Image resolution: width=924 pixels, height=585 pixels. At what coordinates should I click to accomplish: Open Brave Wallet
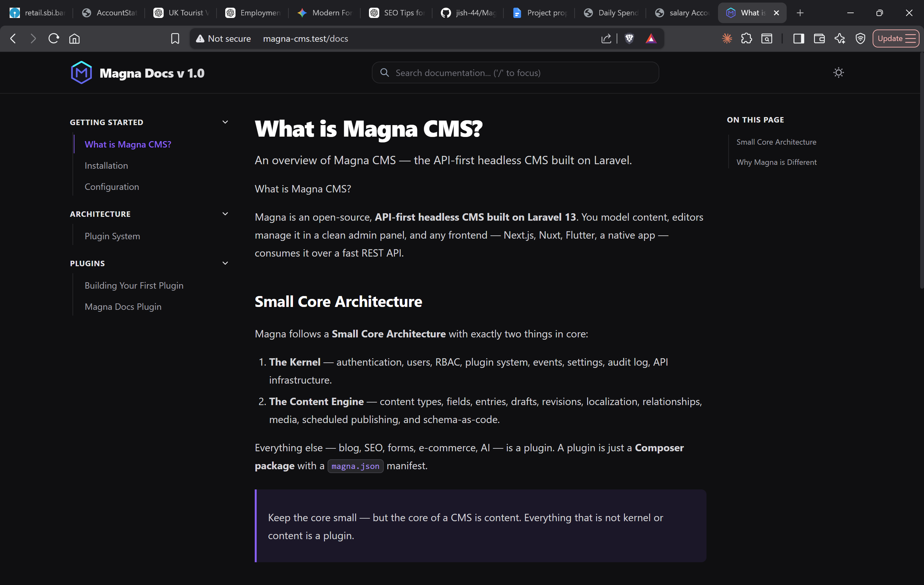coord(819,39)
